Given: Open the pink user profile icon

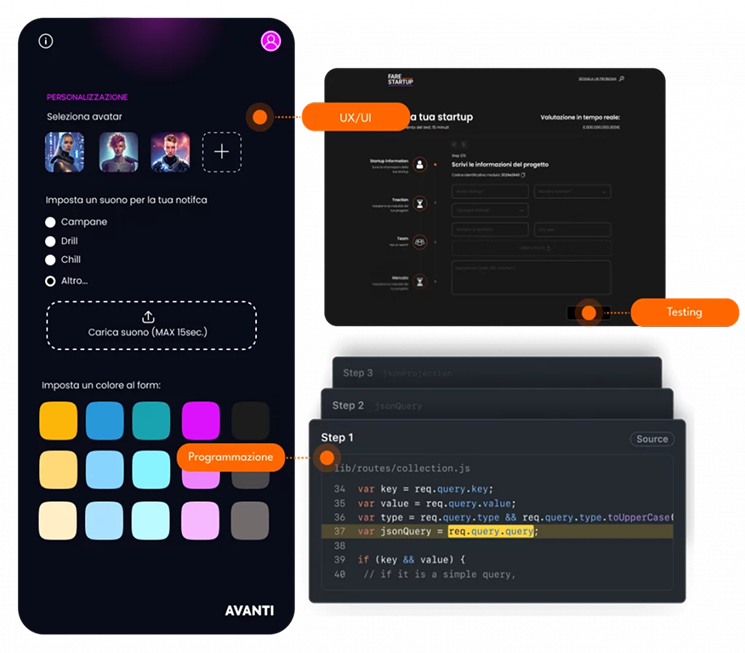Looking at the screenshot, I should [x=270, y=41].
